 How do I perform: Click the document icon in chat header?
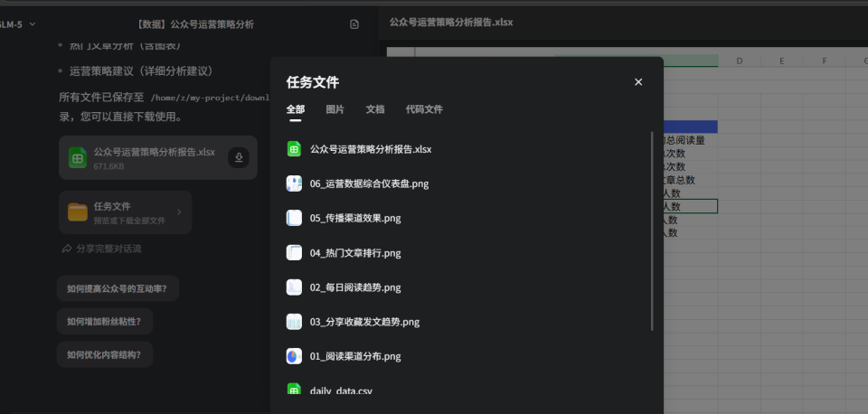click(x=354, y=24)
